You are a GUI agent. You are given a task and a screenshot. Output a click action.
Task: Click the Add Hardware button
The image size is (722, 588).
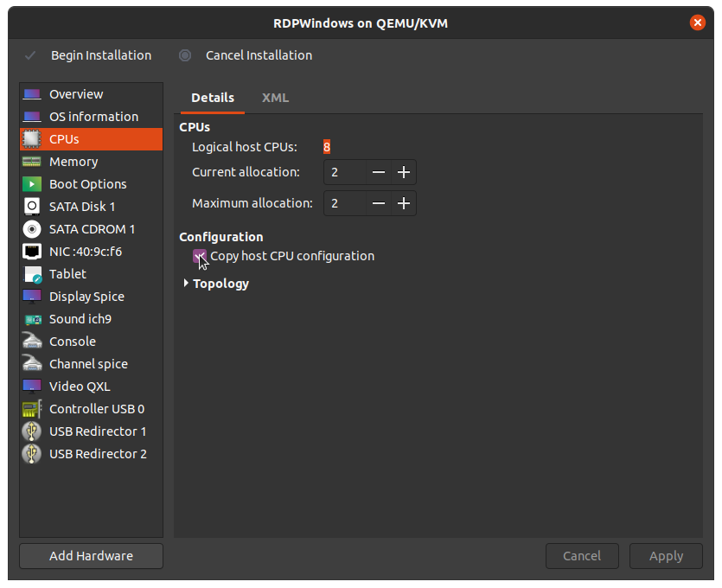tap(91, 556)
